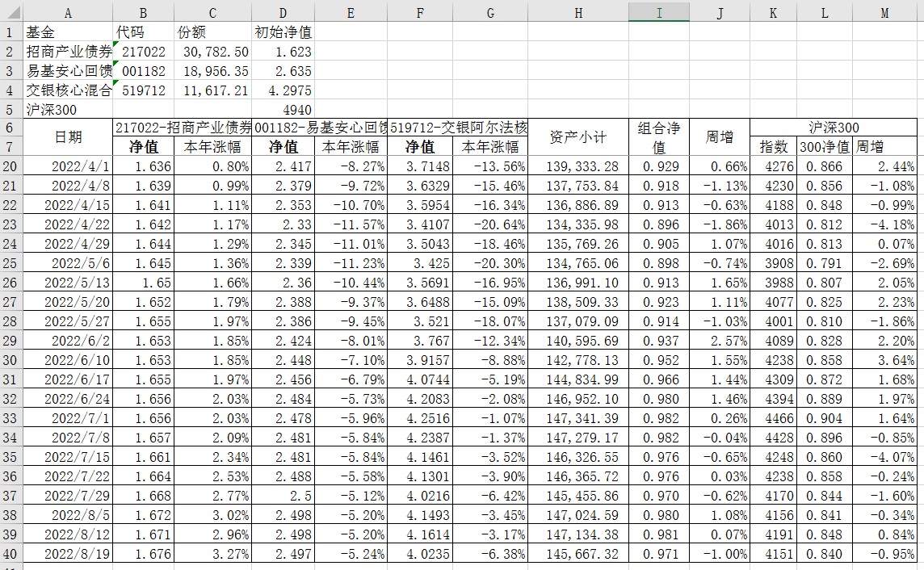
Task: Click yearly change value -20.64%
Action: [491, 224]
